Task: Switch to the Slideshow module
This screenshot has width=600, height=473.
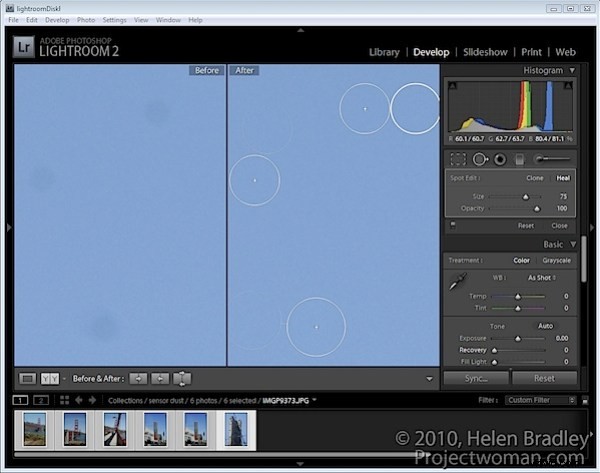Action: tap(485, 52)
